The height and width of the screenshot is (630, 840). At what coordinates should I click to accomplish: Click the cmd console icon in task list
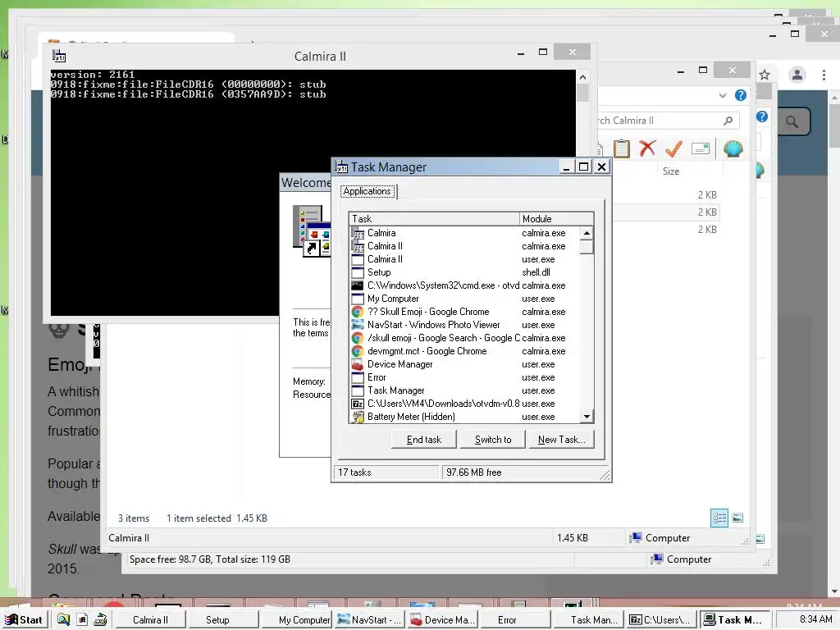(358, 285)
